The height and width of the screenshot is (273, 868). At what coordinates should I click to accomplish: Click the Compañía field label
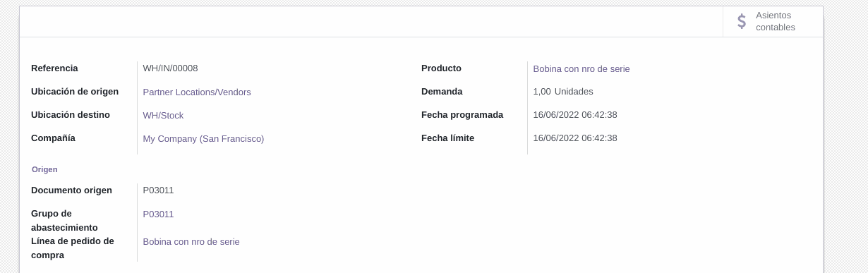pos(53,138)
